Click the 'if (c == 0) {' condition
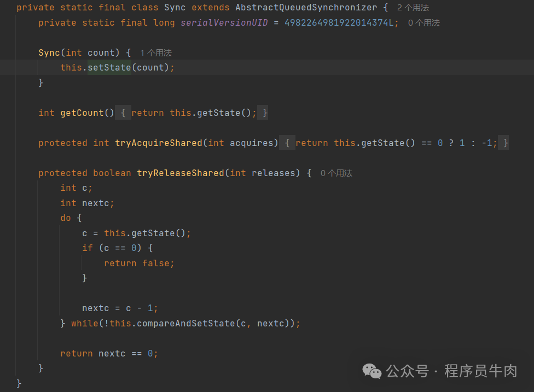Image resolution: width=534 pixels, height=392 pixels. pyautogui.click(x=118, y=248)
